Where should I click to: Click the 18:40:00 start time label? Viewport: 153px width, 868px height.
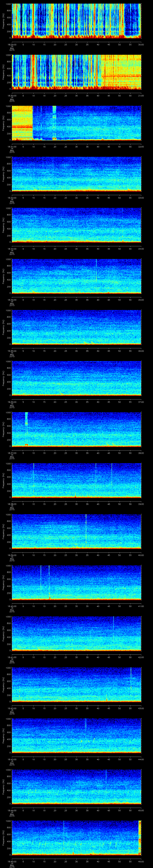(12, 606)
